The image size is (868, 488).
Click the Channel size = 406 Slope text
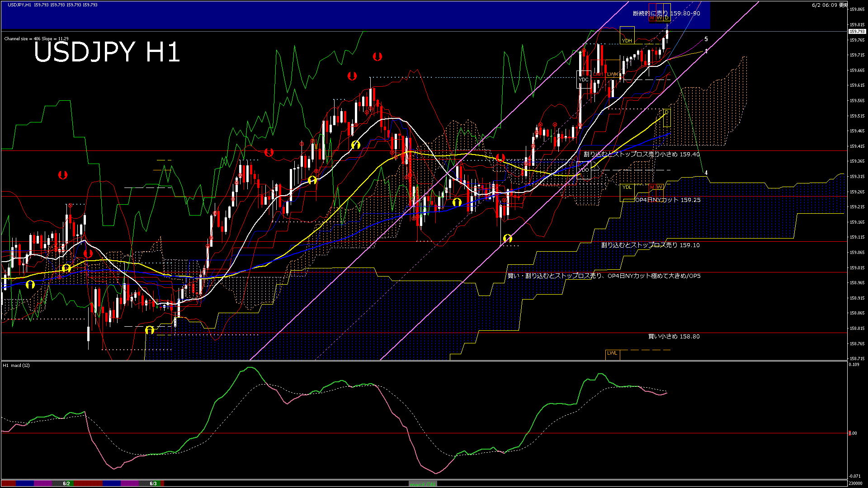[36, 39]
